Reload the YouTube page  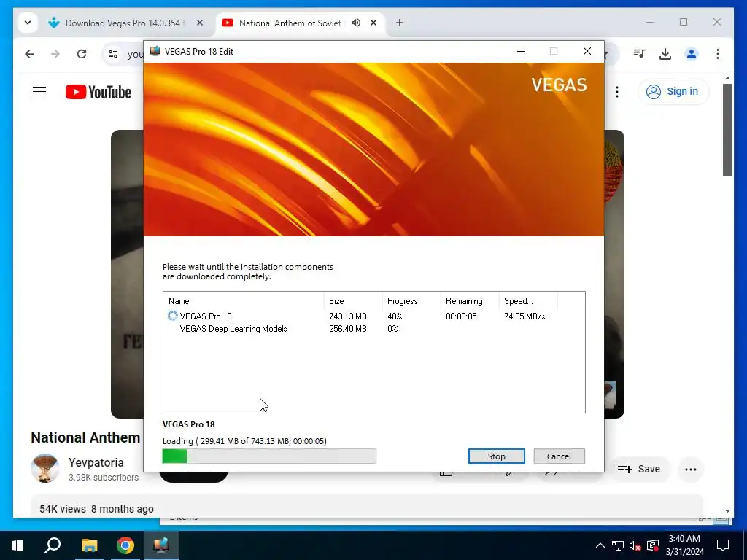tap(82, 54)
